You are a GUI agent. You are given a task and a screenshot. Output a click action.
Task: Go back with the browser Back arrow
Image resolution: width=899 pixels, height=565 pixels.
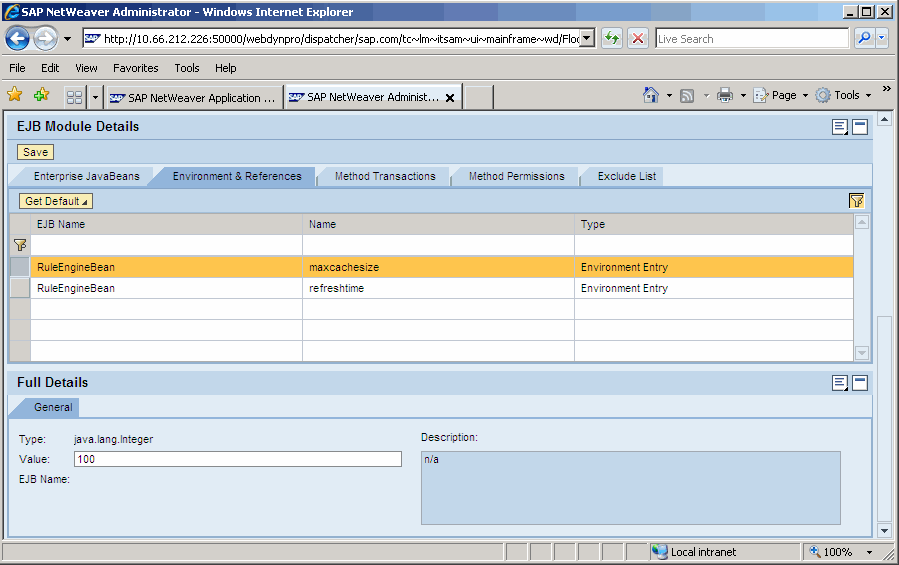(x=17, y=39)
